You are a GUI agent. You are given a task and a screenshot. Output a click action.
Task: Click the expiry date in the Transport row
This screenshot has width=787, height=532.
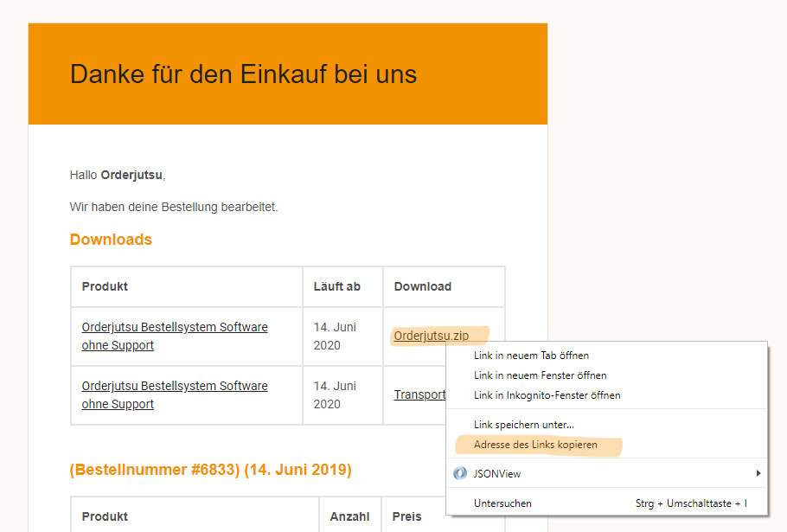(335, 394)
